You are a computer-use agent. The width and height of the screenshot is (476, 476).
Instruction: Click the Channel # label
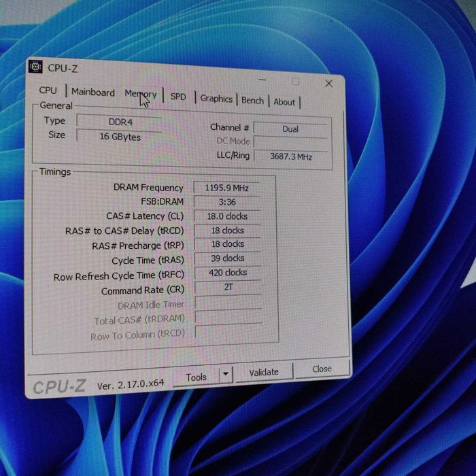coord(230,127)
